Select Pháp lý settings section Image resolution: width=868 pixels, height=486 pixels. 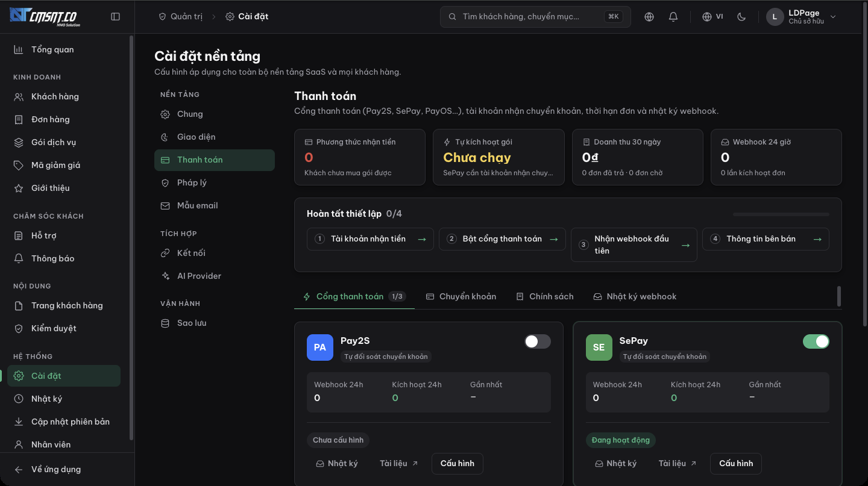(215, 182)
